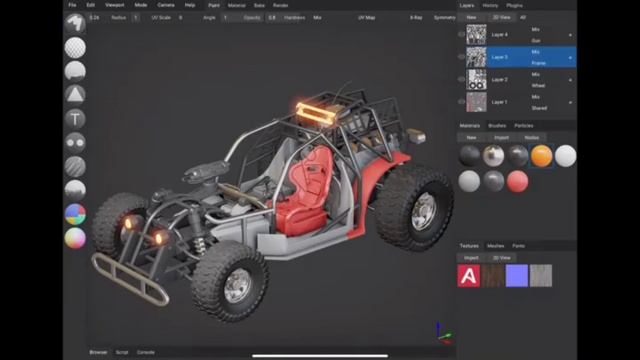
Task: Select the gray metal texture thumbnail
Action: pyautogui.click(x=541, y=276)
